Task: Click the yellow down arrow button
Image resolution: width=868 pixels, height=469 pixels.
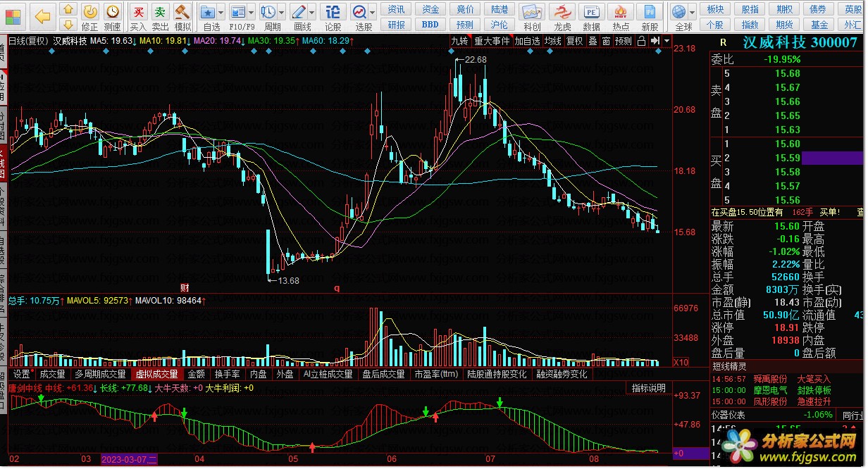Action: [68, 26]
